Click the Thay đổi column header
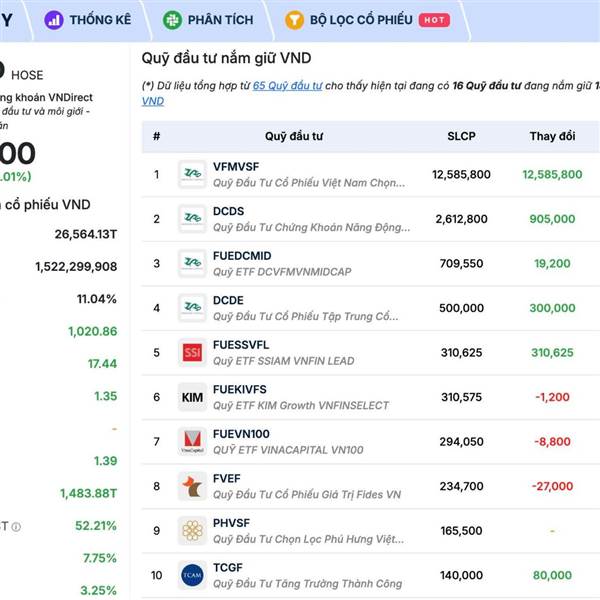This screenshot has width=600, height=600. 553,136
